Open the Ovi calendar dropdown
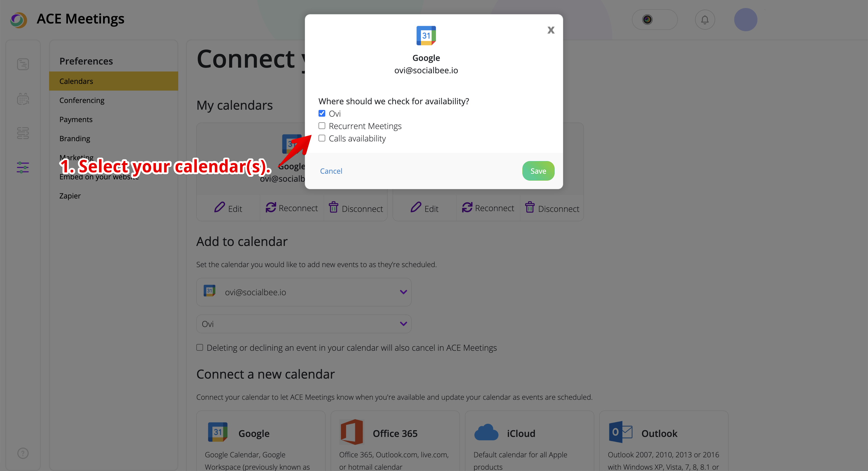The image size is (868, 471). [304, 324]
